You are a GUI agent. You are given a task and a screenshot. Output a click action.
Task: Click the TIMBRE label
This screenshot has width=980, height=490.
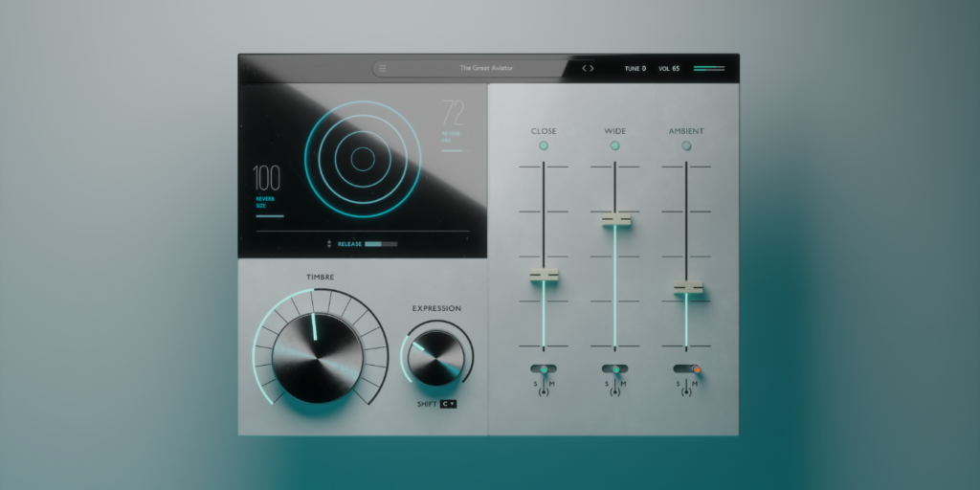320,277
